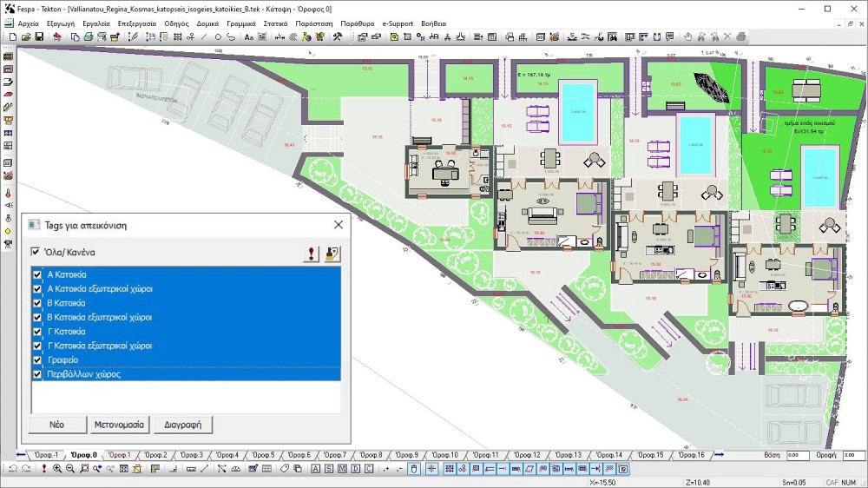Click the text 'Aa' tool icon
Image resolution: width=868 pixels, height=488 pixels.
point(248,37)
